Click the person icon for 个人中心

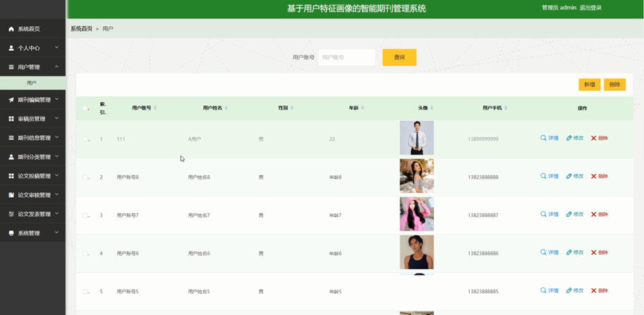click(x=11, y=48)
